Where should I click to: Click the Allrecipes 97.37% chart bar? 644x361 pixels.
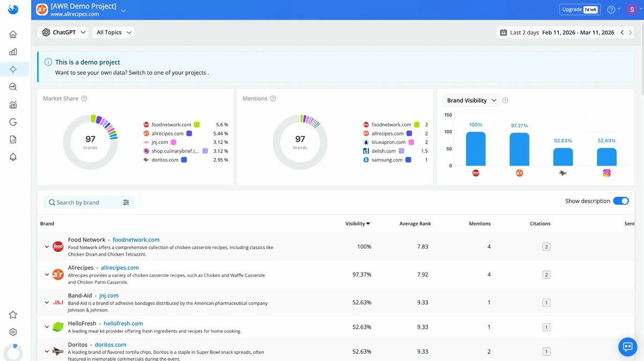click(x=519, y=149)
